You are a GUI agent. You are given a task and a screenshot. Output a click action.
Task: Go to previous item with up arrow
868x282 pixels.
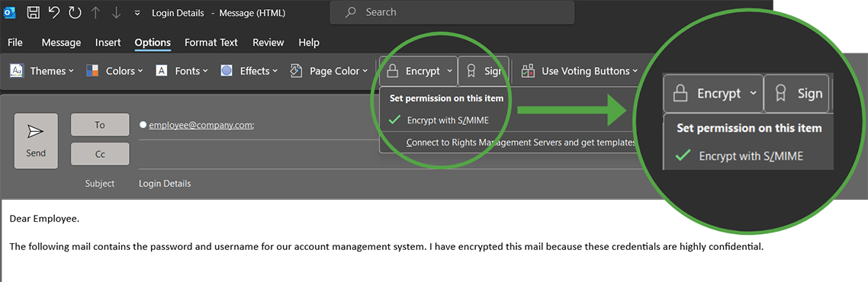pyautogui.click(x=95, y=12)
